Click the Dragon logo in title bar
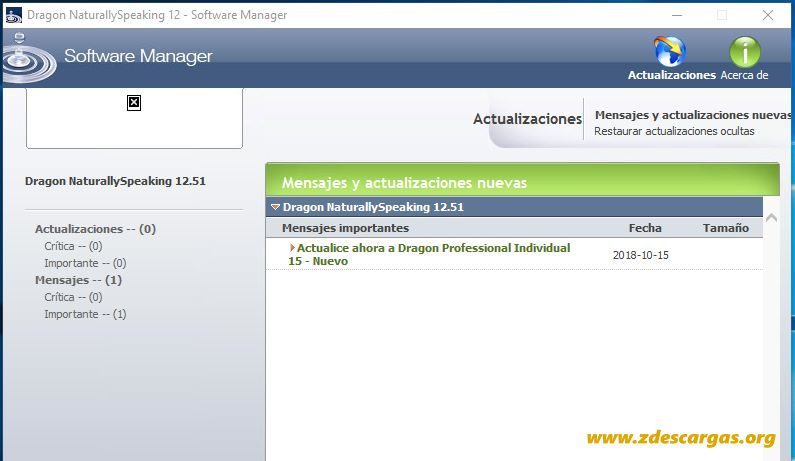The height and width of the screenshot is (461, 795). click(13, 15)
